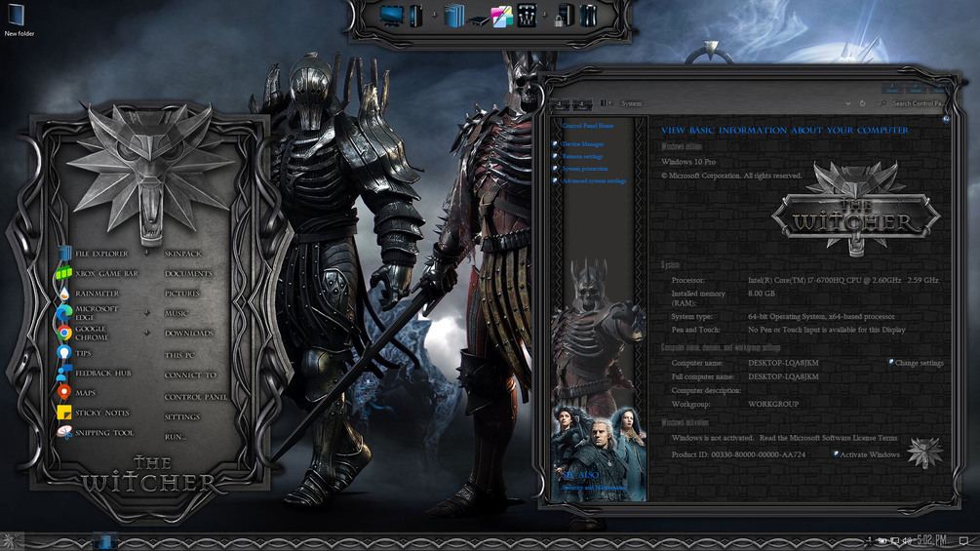Viewport: 980px width, 551px height.
Task: Open the New folder desktop icon
Action: [19, 20]
